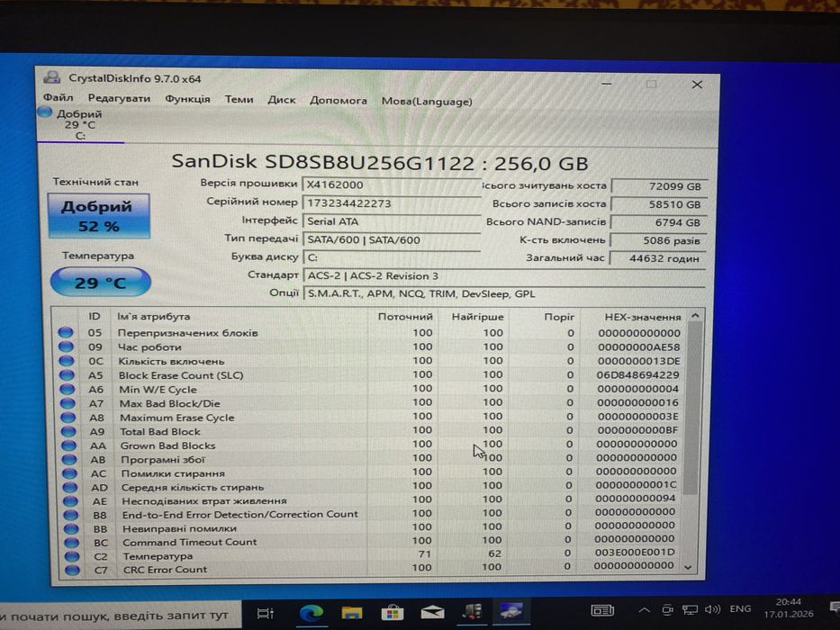Click the firmware version field X4162000

[391, 184]
